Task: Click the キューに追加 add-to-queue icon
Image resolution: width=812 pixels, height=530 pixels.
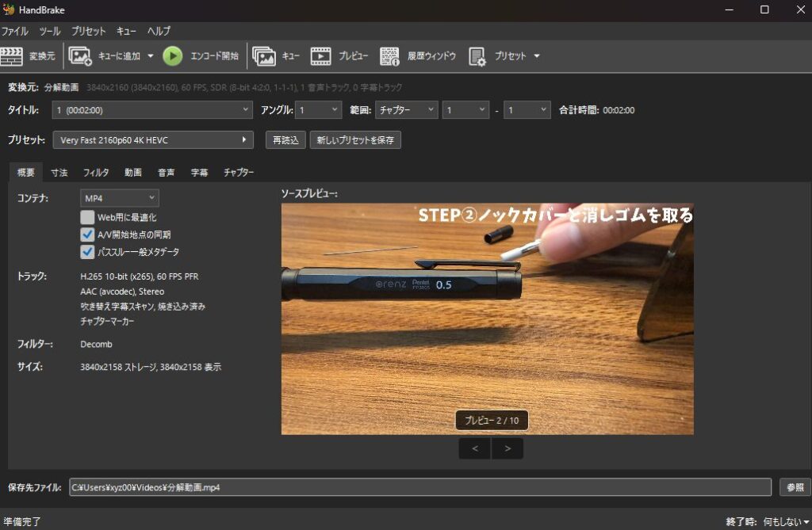Action: 81,56
